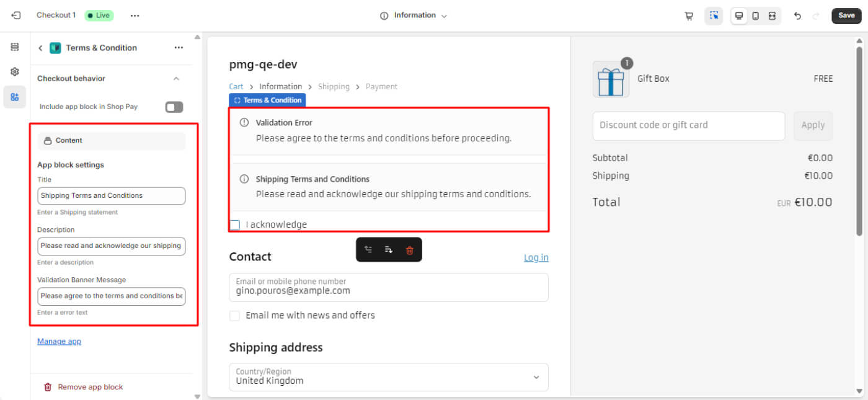The width and height of the screenshot is (868, 400).
Task: Open the Country/Region dropdown
Action: point(388,377)
